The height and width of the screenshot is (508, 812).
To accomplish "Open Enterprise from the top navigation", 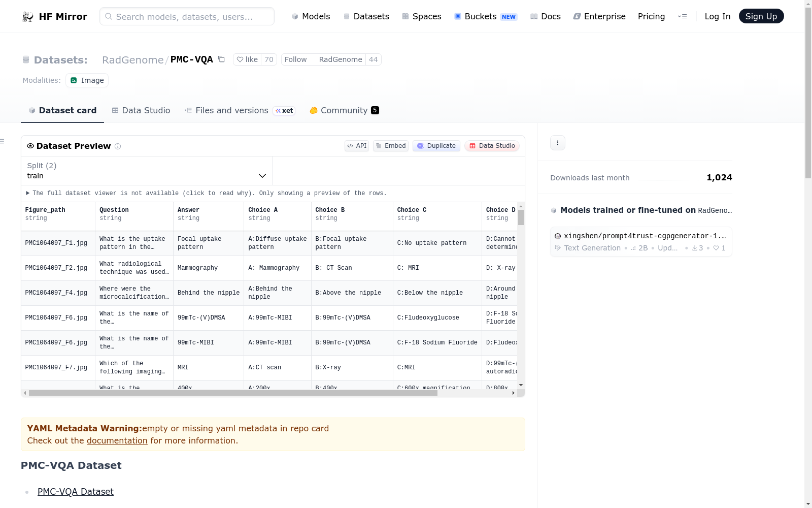I will point(599,16).
